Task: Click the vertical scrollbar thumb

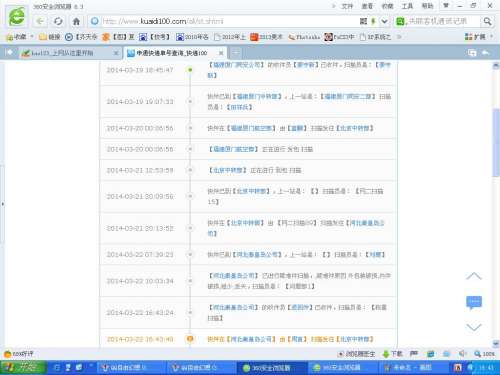Action: click(x=496, y=142)
